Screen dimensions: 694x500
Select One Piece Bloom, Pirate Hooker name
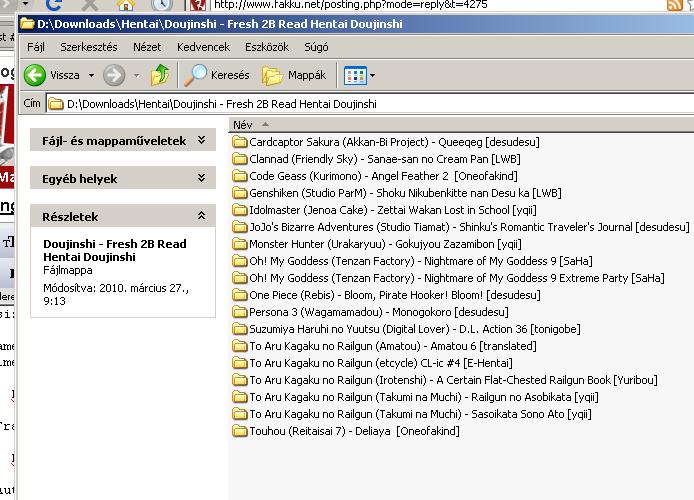(x=395, y=295)
